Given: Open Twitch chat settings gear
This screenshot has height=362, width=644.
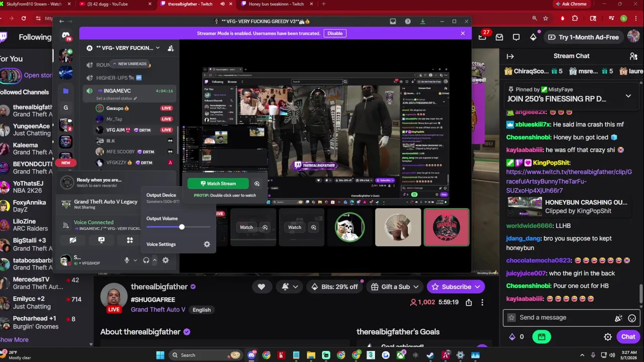Looking at the screenshot, I should click(608, 337).
